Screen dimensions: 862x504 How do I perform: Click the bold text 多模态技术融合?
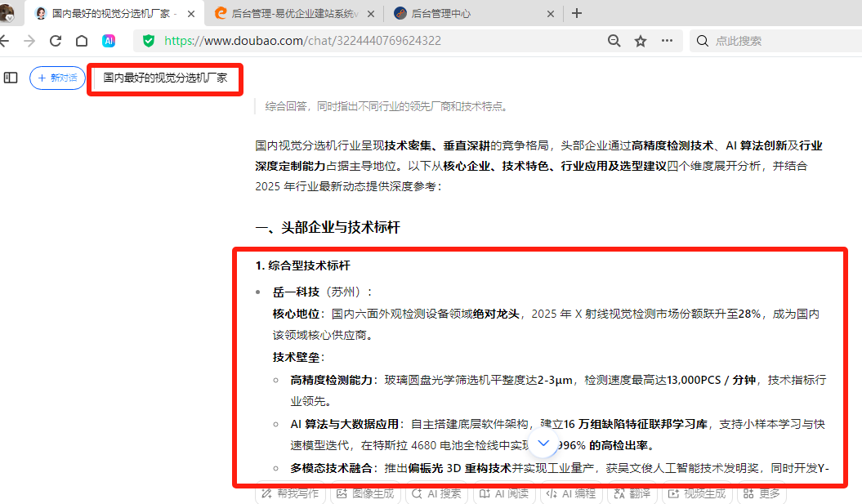click(x=331, y=468)
